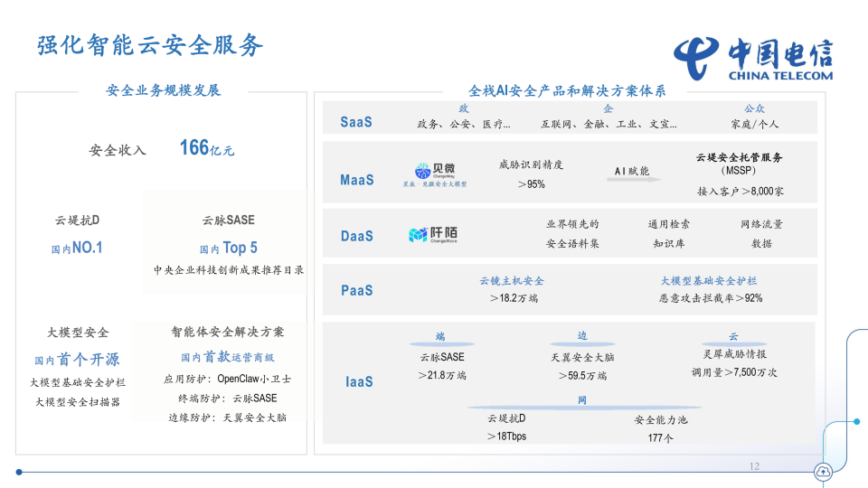Select the 边缘防护: 天翼安全大脑 line
868x488 pixels.
coord(228,418)
